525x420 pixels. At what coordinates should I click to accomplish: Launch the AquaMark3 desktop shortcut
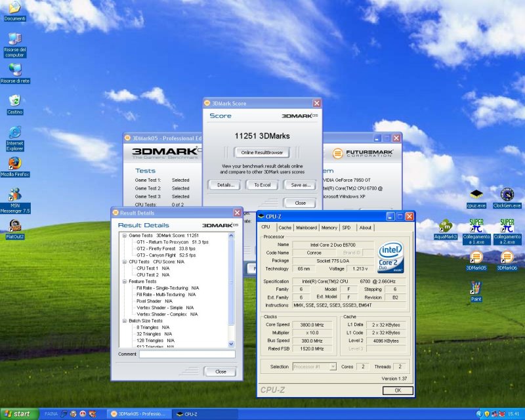pyautogui.click(x=446, y=230)
